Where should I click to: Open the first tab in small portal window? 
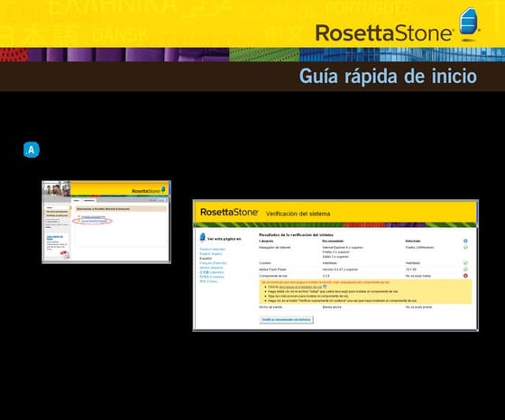(77, 200)
